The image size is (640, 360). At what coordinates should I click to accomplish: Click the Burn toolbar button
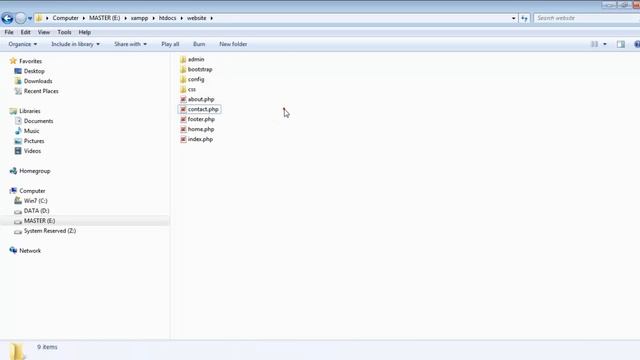pyautogui.click(x=199, y=44)
